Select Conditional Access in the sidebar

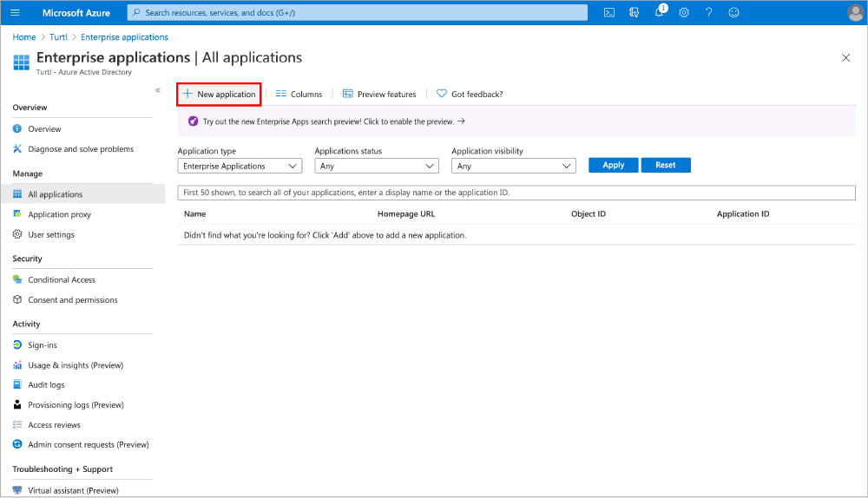62,279
